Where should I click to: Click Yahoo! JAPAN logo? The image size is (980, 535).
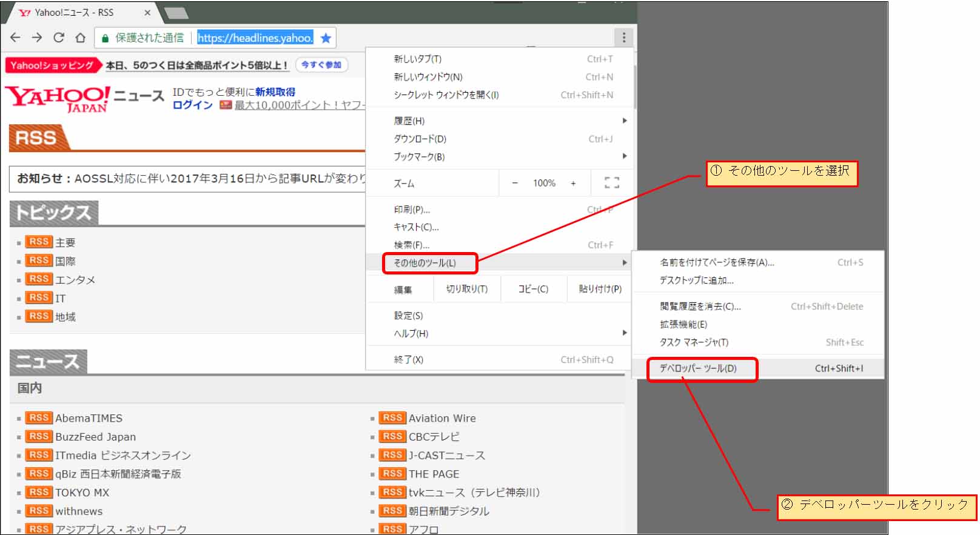click(58, 99)
